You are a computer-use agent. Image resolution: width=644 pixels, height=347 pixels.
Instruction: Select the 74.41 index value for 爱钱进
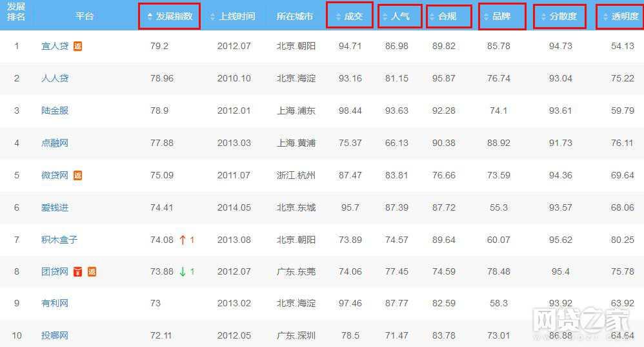(x=162, y=207)
